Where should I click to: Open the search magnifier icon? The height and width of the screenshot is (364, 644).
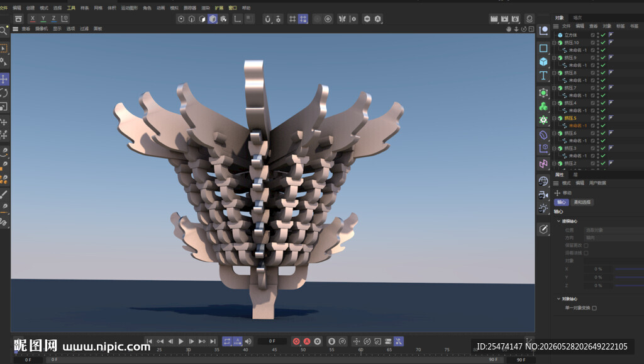point(4,30)
